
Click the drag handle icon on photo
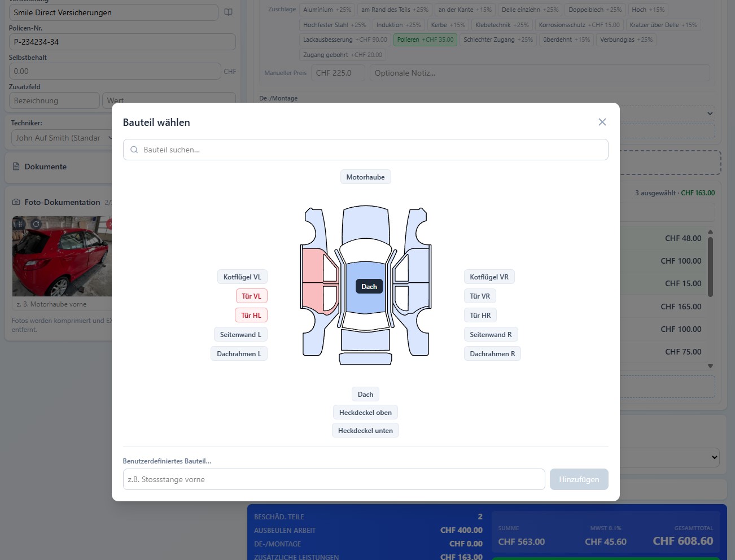pyautogui.click(x=19, y=224)
